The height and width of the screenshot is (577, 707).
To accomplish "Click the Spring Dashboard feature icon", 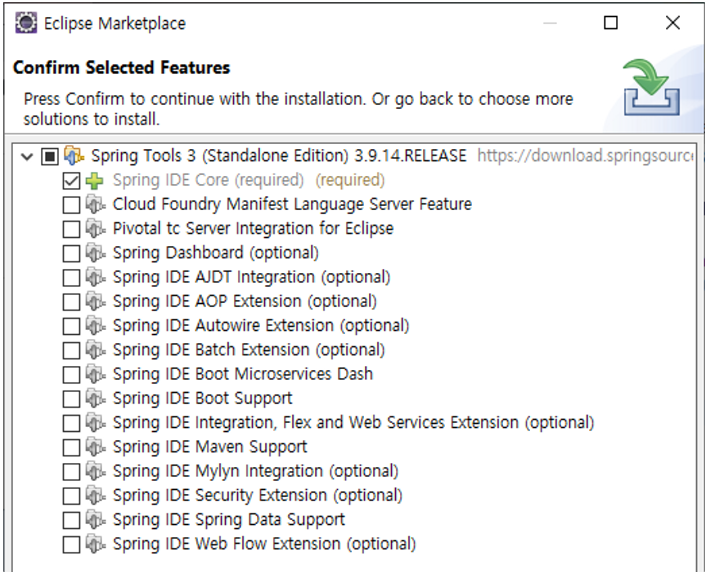I will point(95,253).
